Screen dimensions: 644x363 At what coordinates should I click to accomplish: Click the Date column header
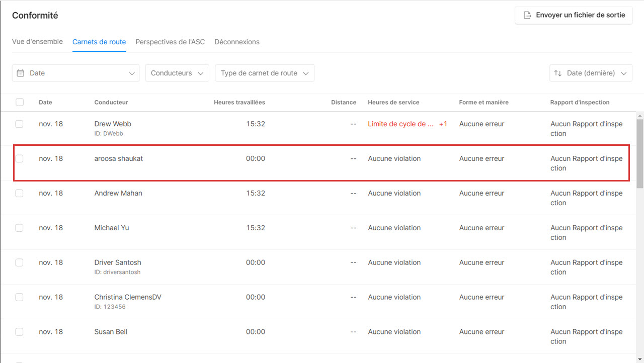pyautogui.click(x=45, y=102)
